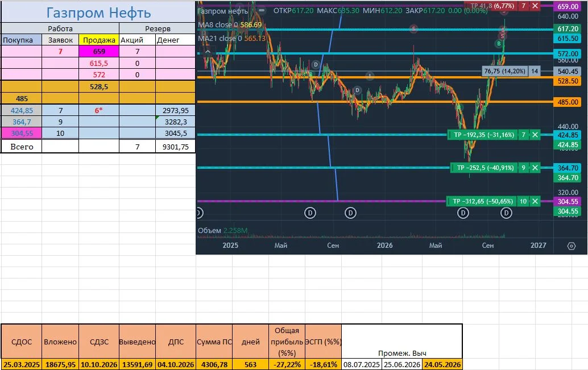This screenshot has width=588, height=370.
Task: Select the Вложено header cell
Action: [60, 342]
